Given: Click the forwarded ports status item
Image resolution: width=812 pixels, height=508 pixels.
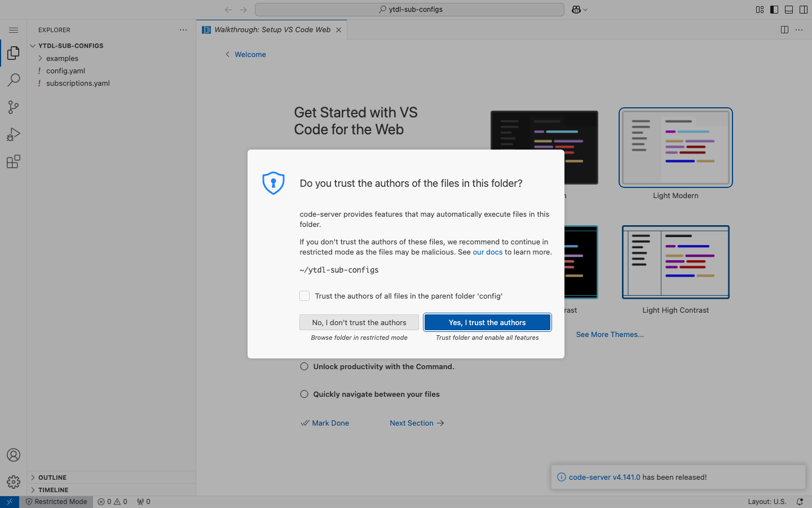Looking at the screenshot, I should point(144,502).
